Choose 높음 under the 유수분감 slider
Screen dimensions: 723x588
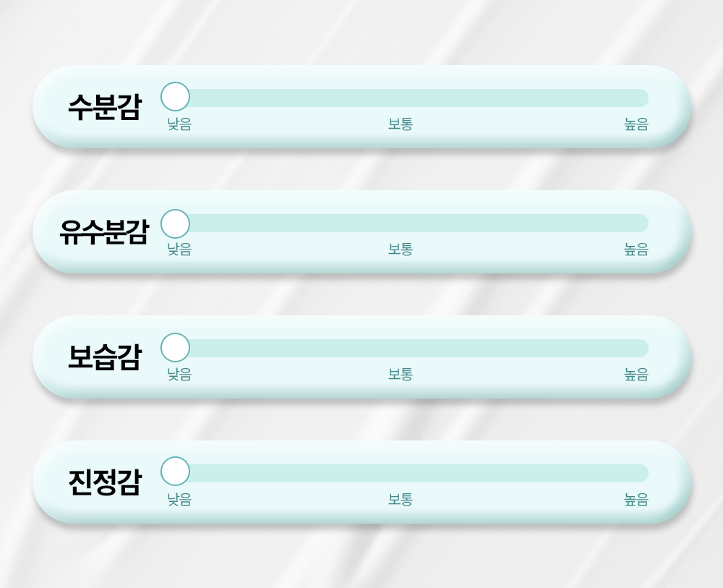point(636,250)
